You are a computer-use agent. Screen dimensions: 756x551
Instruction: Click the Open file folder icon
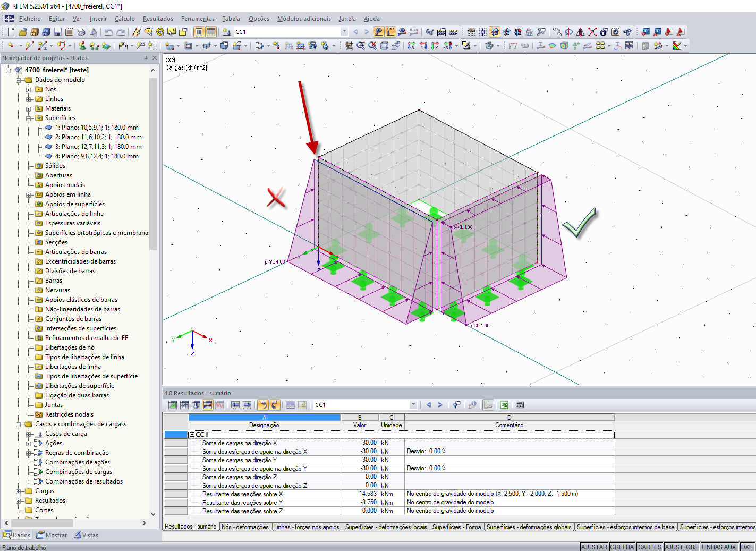(x=23, y=32)
